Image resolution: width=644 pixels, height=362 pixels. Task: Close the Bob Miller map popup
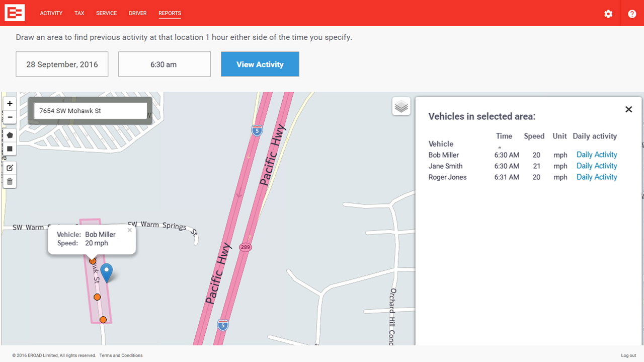130,230
